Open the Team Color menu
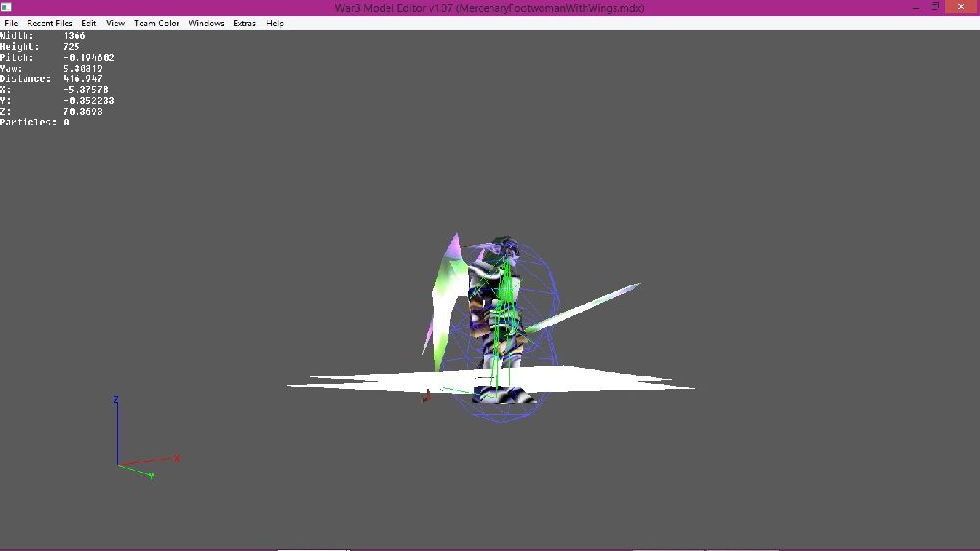Viewport: 980px width, 551px height. pos(156,24)
